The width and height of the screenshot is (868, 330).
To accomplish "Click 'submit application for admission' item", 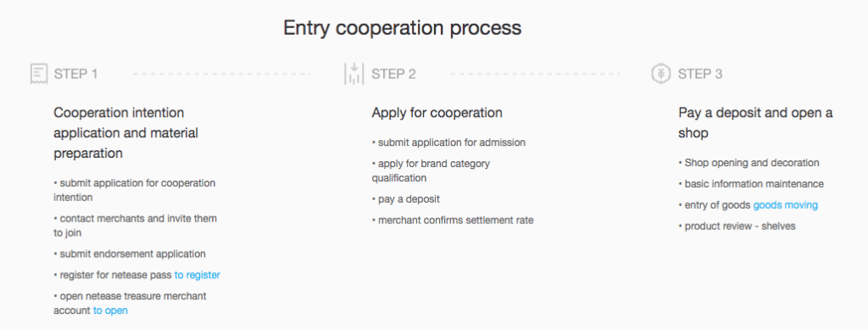I will point(448,143).
